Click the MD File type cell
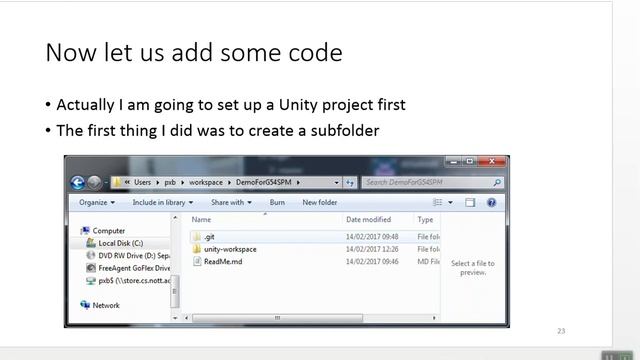Viewport: 640px width, 360px height. [428, 262]
